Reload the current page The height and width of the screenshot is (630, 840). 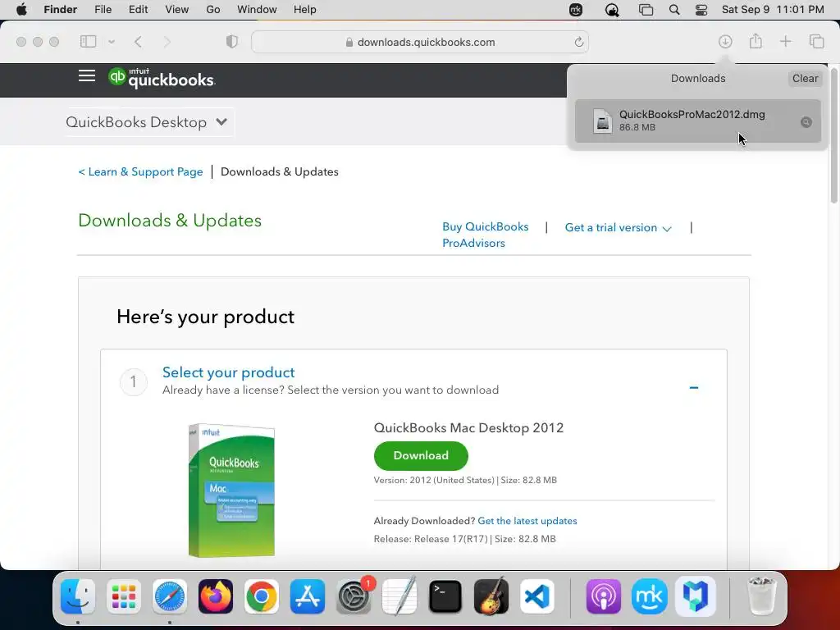point(578,42)
